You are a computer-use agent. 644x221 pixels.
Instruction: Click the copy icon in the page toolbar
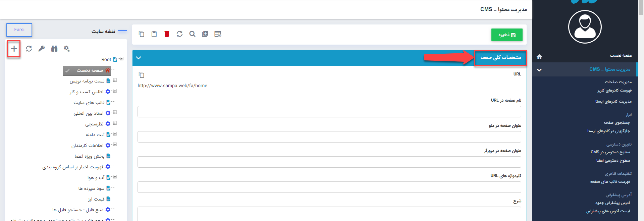tap(142, 34)
